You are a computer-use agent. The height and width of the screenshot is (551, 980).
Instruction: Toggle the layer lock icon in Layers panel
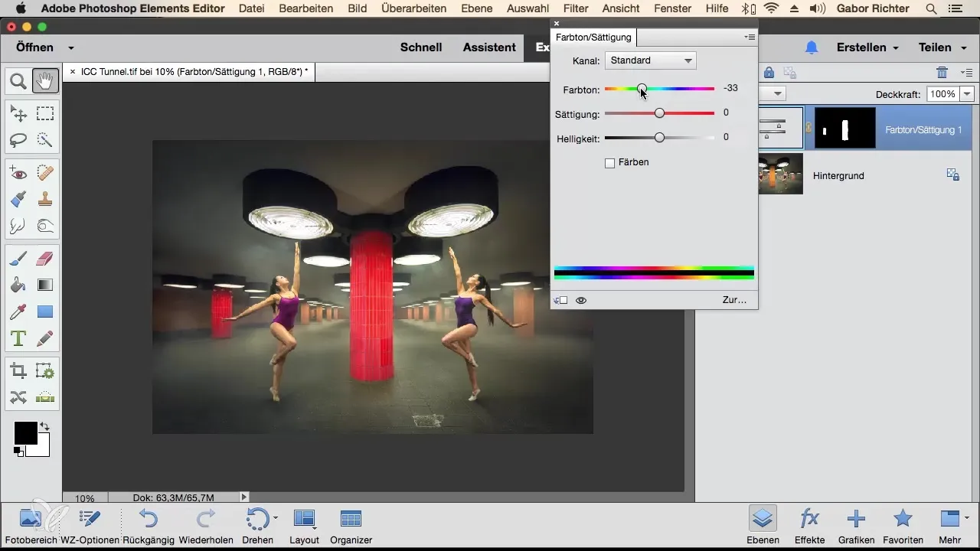click(x=769, y=73)
